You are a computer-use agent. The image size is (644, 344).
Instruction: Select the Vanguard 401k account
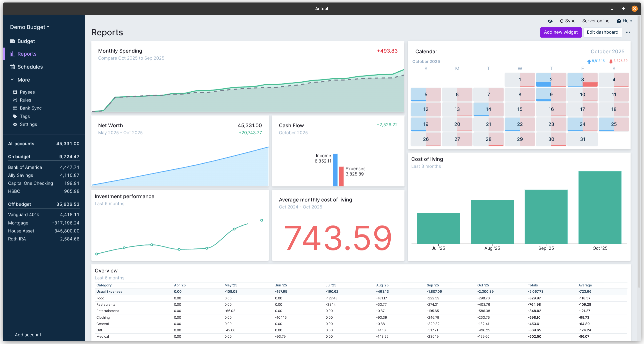[x=24, y=215]
